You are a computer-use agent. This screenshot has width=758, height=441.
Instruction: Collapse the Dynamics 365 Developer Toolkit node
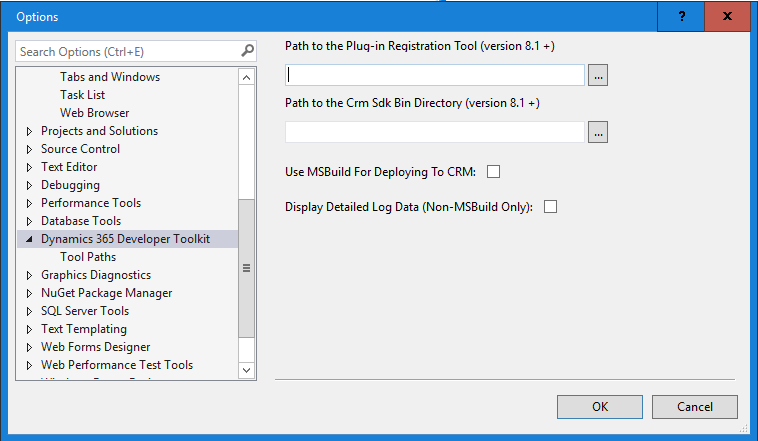click(29, 239)
